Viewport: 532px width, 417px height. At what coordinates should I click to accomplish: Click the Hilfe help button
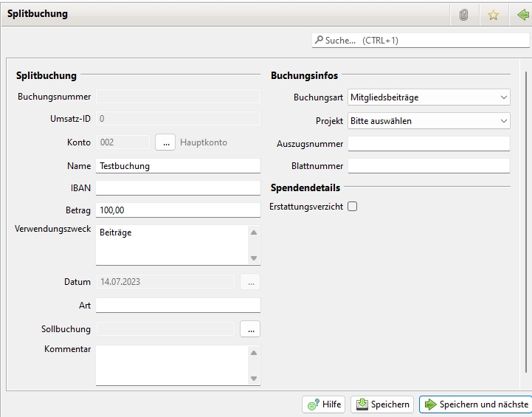click(324, 404)
